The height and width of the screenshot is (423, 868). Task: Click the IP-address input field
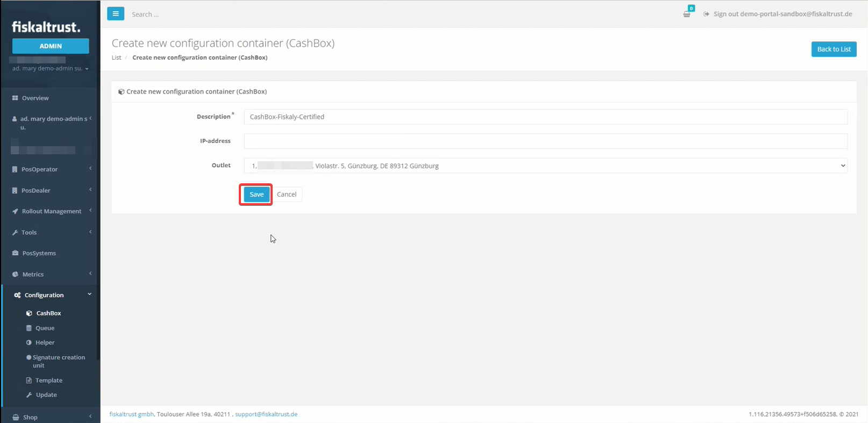tap(545, 141)
